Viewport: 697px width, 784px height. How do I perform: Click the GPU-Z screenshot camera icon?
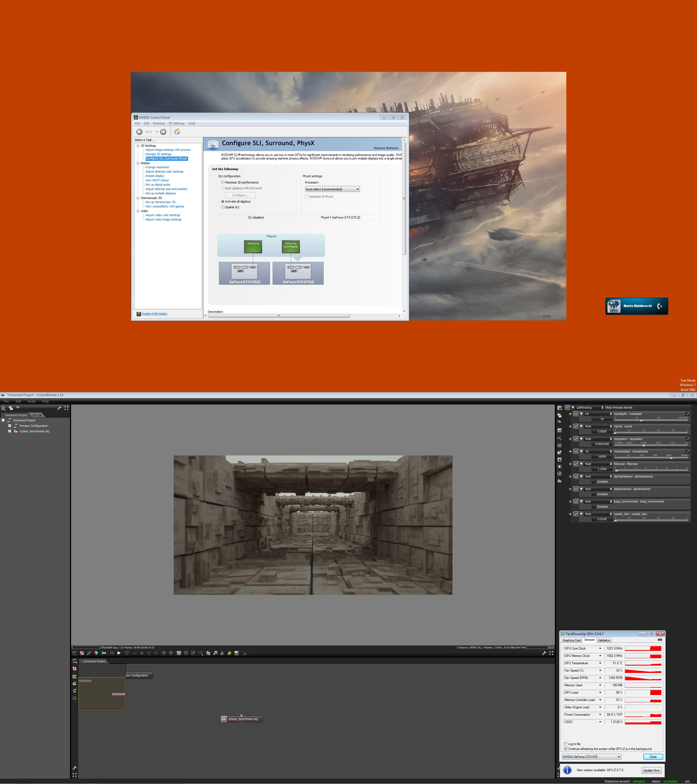click(x=660, y=640)
